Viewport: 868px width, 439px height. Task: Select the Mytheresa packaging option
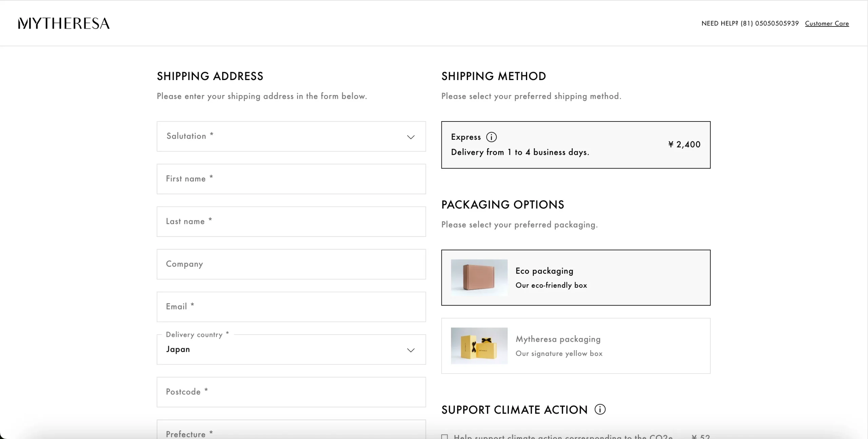[x=576, y=346]
